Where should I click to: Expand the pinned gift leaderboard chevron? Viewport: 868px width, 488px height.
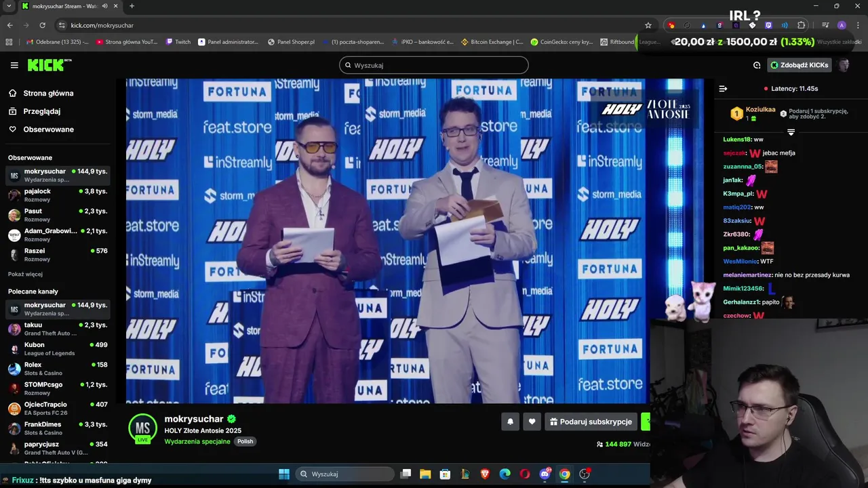pyautogui.click(x=791, y=132)
